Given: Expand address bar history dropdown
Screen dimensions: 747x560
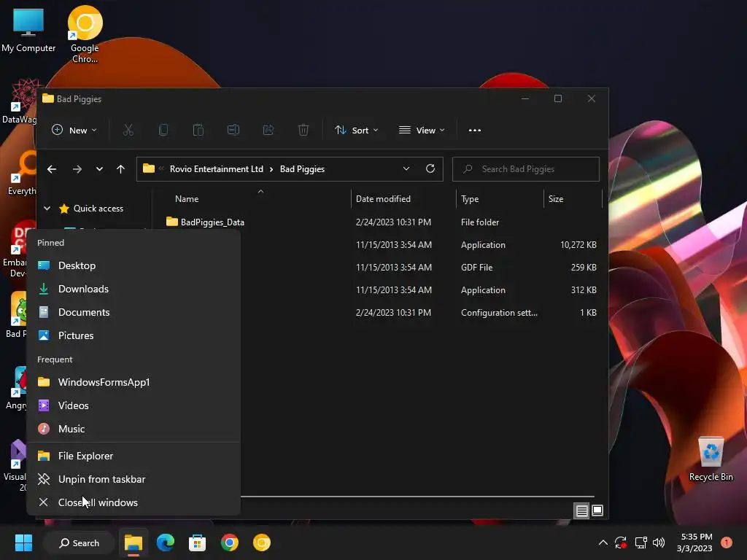Looking at the screenshot, I should point(406,168).
